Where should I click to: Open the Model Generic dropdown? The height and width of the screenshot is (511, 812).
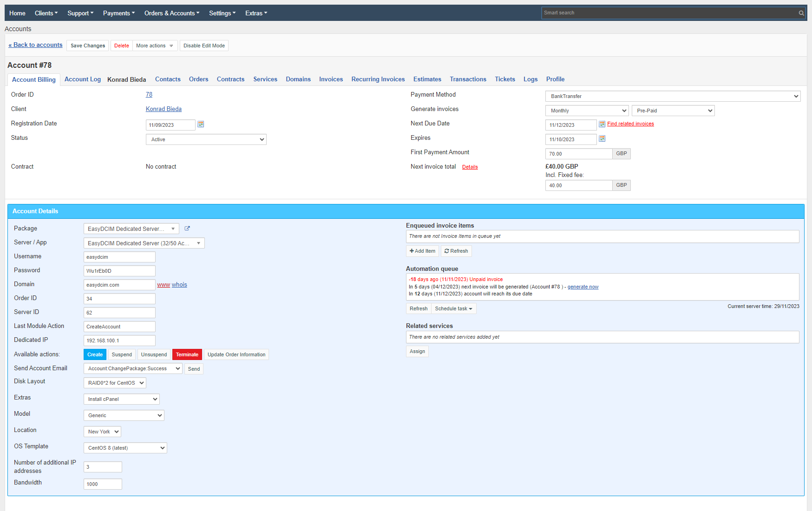(124, 415)
